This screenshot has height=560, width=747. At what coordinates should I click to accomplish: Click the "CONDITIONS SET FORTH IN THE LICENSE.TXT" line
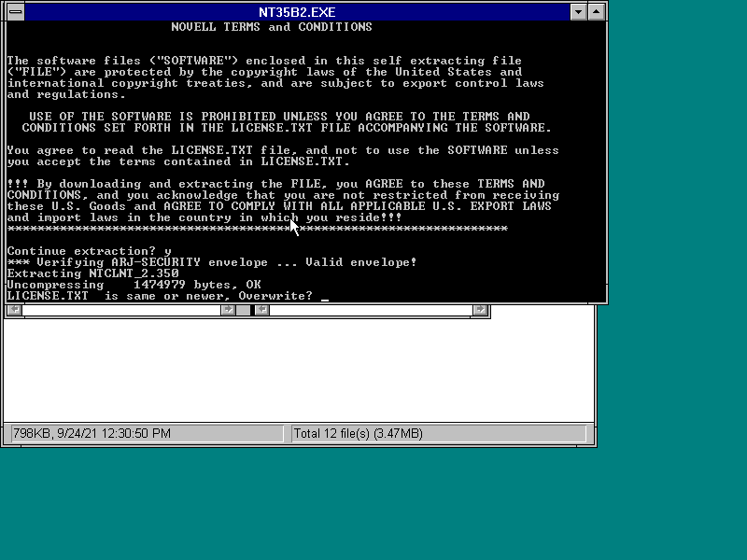pyautogui.click(x=287, y=128)
